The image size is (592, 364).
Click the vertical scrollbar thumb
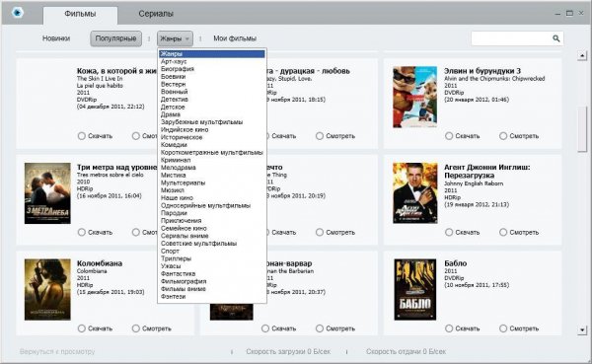pos(582,129)
